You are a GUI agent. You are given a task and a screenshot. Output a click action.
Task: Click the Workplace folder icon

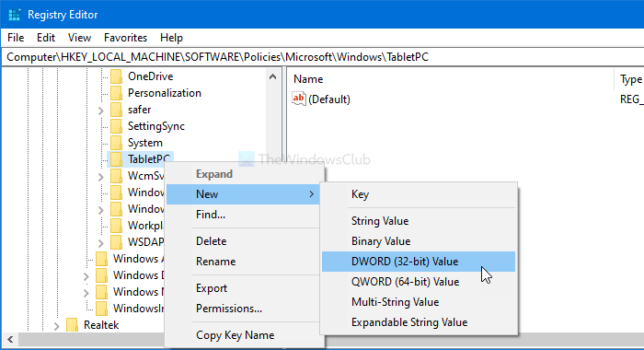[116, 226]
